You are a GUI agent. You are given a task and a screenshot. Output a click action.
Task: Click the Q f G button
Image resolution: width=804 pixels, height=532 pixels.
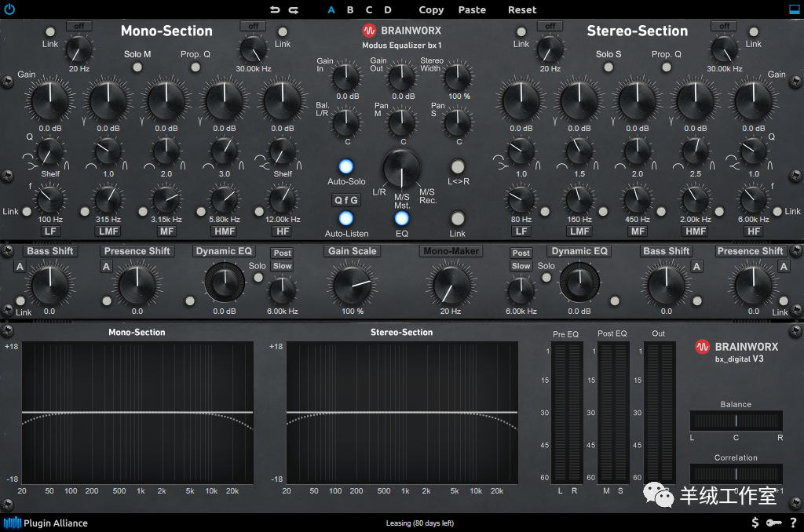tap(346, 200)
